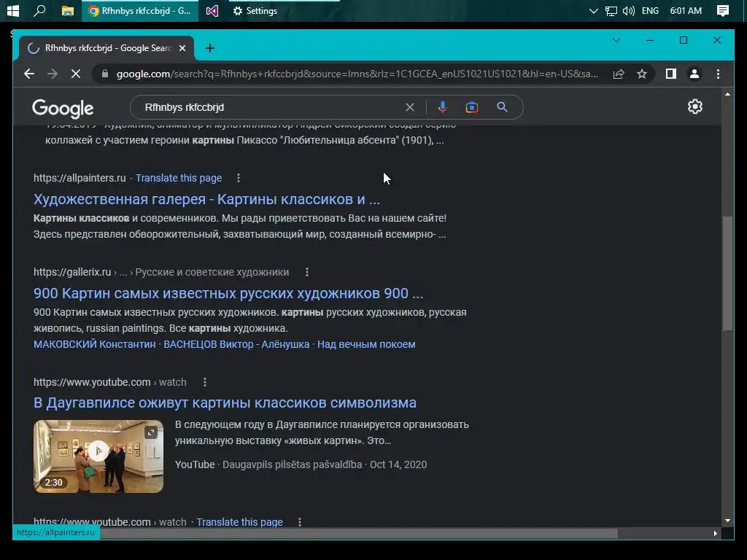
Task: Open МАКОВСКИЙ Константин sublink
Action: click(94, 344)
